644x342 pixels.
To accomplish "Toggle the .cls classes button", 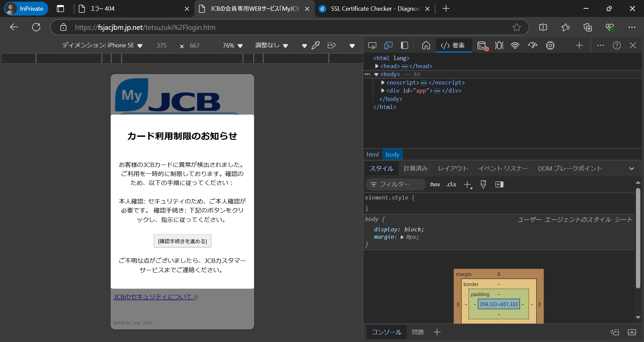I will pyautogui.click(x=451, y=184).
